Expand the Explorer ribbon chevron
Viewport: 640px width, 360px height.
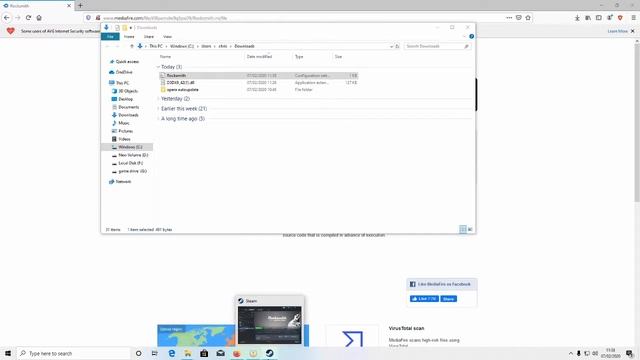click(464, 36)
